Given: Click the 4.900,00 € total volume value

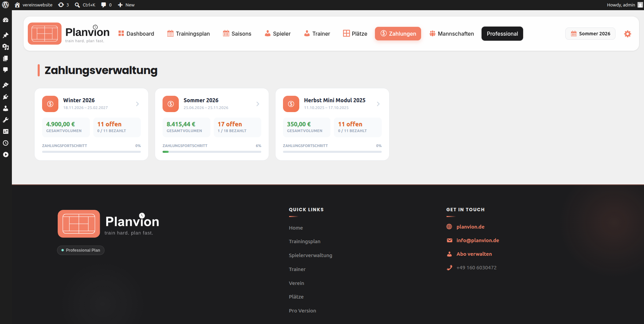Looking at the screenshot, I should (60, 124).
